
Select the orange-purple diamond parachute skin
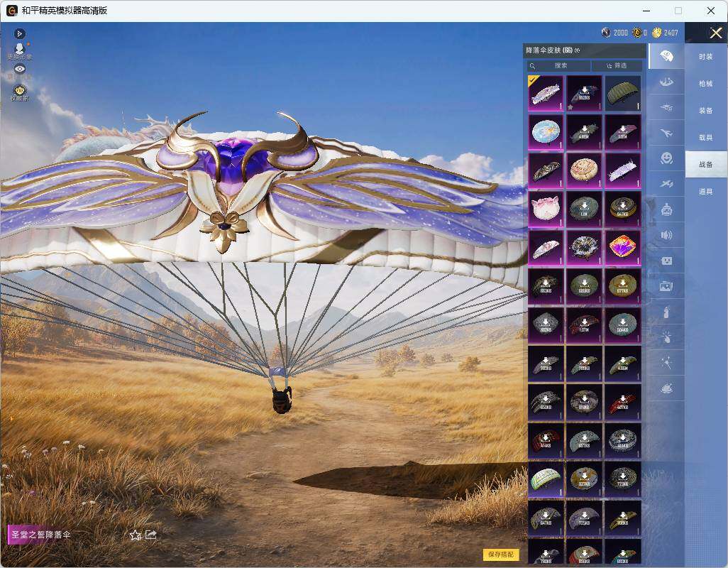click(622, 248)
